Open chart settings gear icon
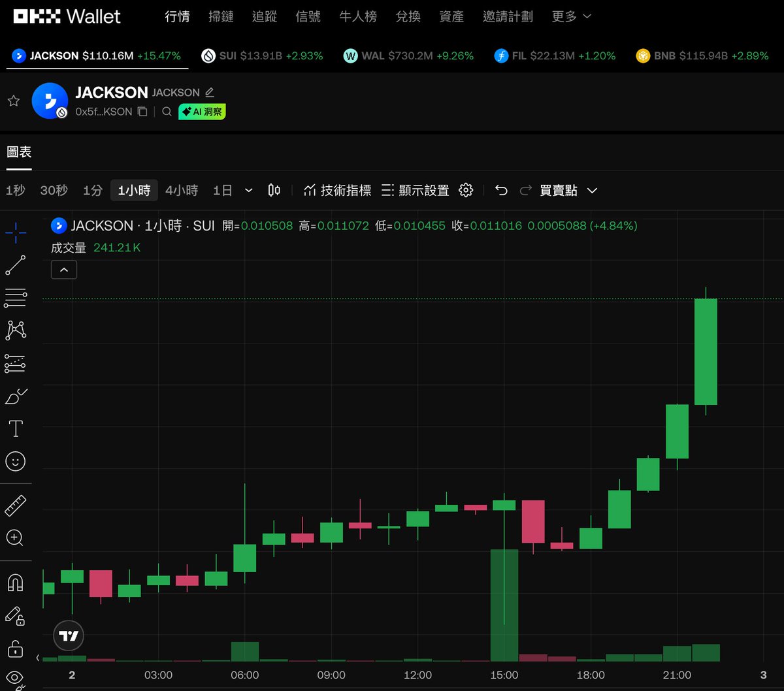 [x=466, y=190]
